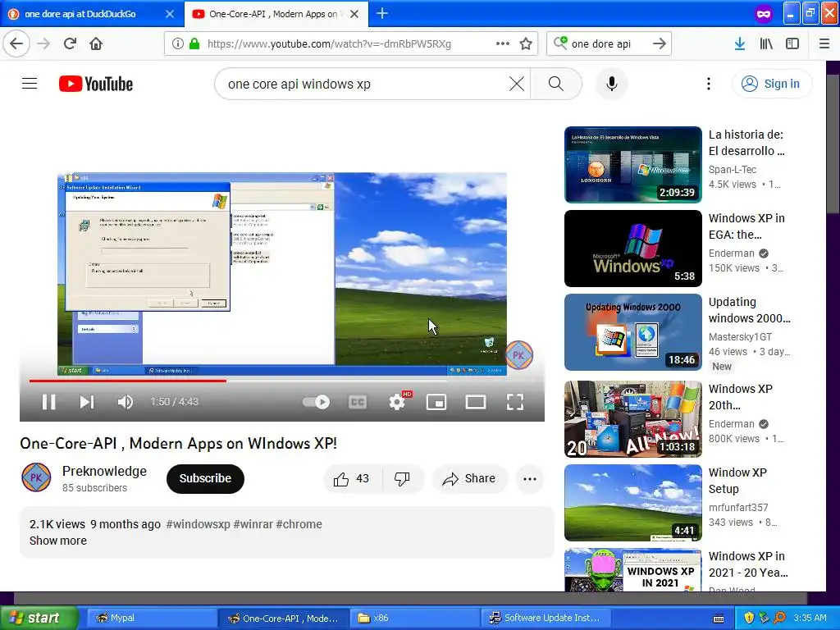Switch to Mypal taskbar window
The image size is (840, 630).
[151, 618]
